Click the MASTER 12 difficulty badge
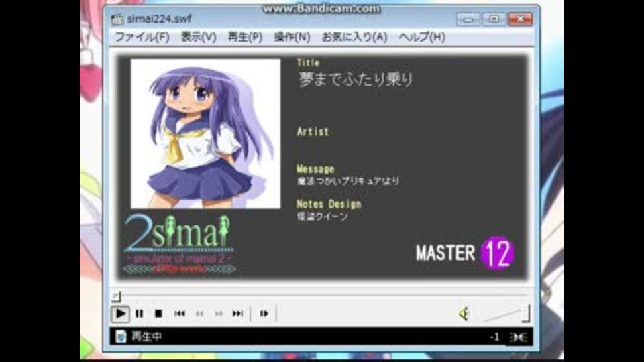The width and height of the screenshot is (644, 362). (x=465, y=253)
